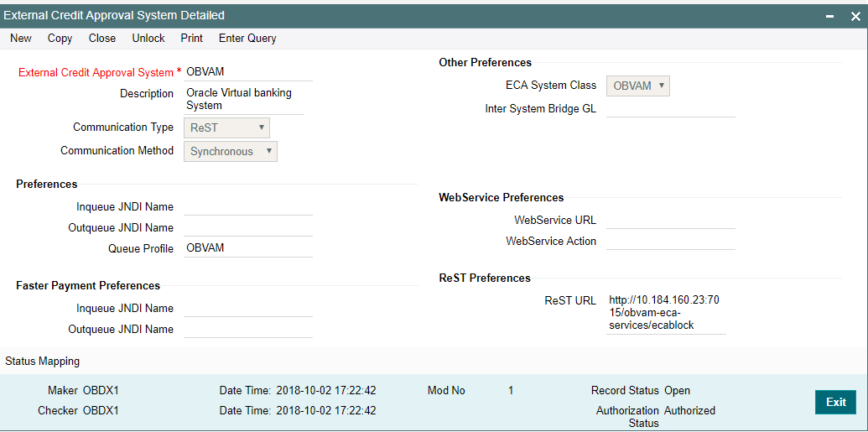
Task: Click the Record Status value Open
Action: [677, 390]
